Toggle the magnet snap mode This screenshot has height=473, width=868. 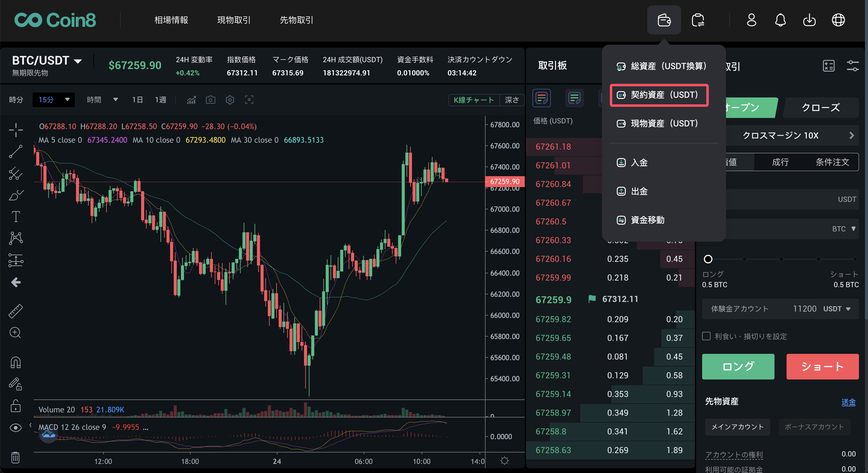(x=15, y=362)
